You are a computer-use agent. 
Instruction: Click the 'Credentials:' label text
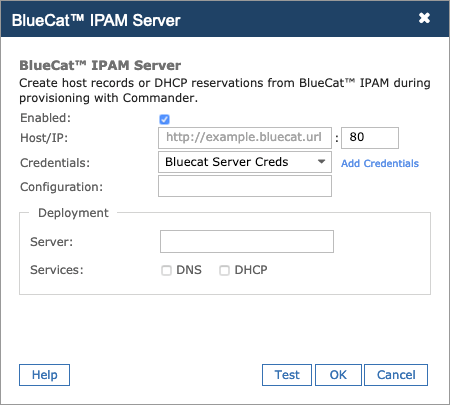coord(55,163)
